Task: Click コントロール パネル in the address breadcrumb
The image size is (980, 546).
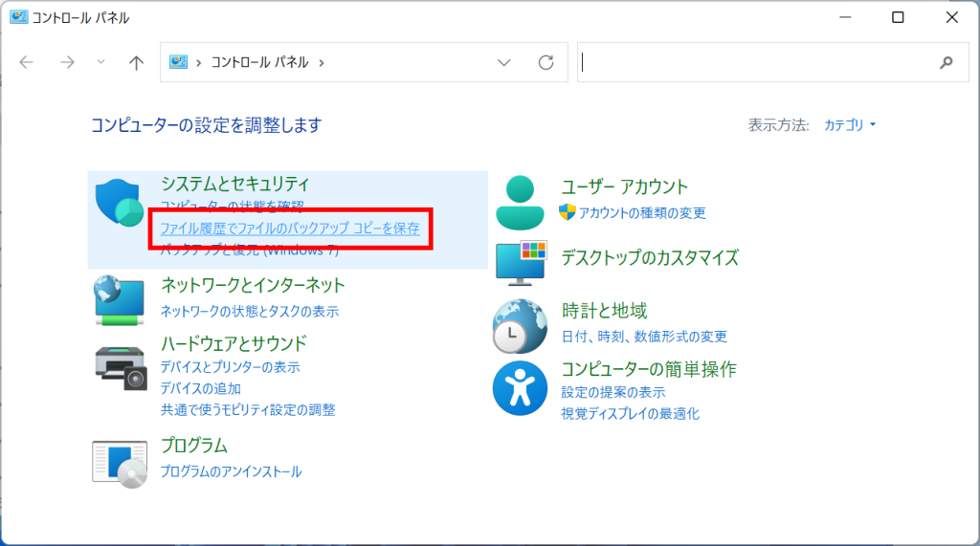Action: tap(260, 63)
